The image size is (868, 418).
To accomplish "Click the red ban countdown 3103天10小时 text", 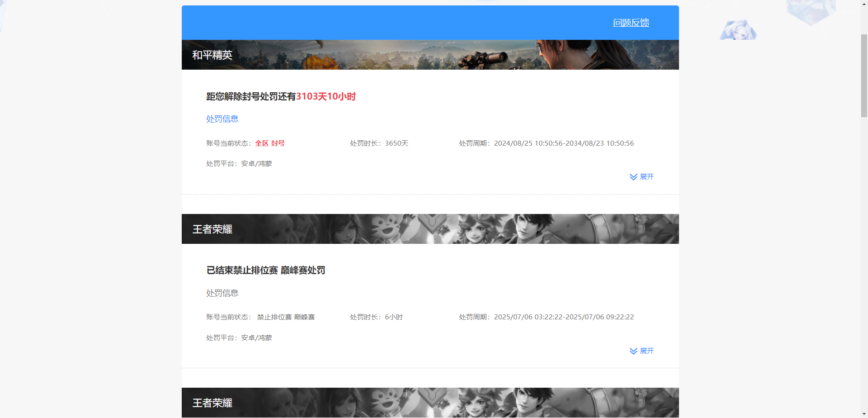I will [x=326, y=96].
